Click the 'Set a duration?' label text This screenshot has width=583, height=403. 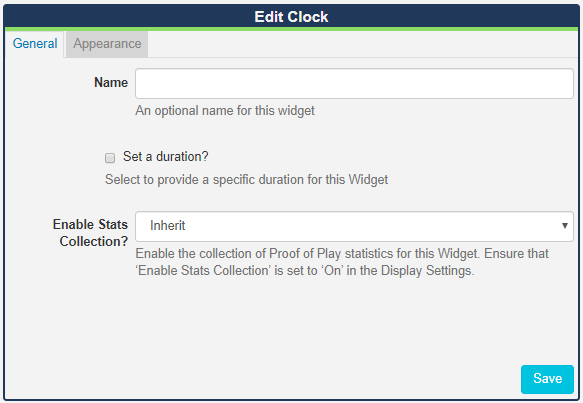165,157
